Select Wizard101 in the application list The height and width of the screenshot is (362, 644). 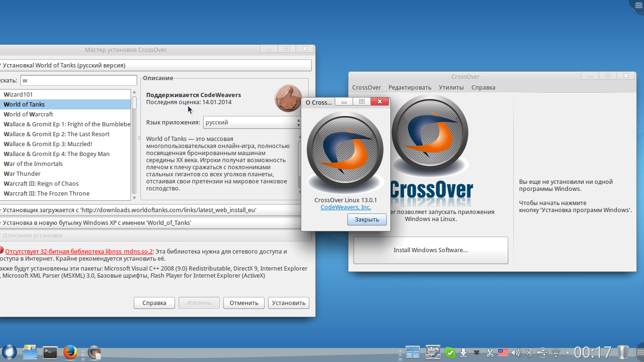tap(66, 94)
